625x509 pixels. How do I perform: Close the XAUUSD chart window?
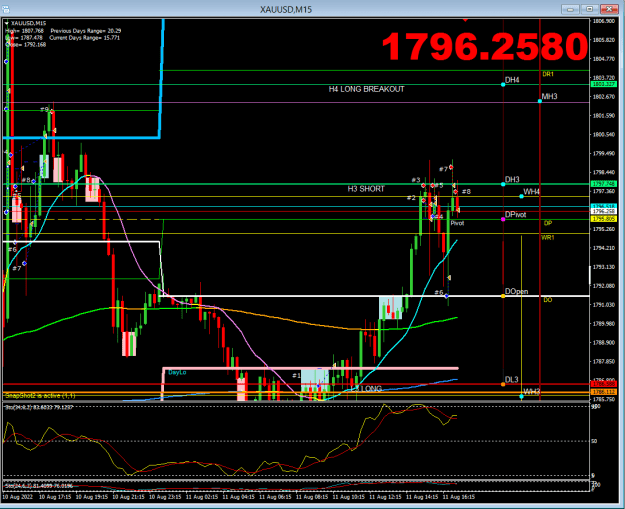coord(609,9)
